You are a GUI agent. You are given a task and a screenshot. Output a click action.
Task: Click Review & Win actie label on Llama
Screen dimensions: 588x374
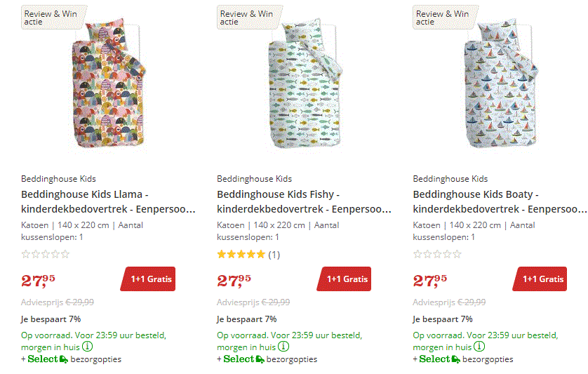(x=51, y=17)
